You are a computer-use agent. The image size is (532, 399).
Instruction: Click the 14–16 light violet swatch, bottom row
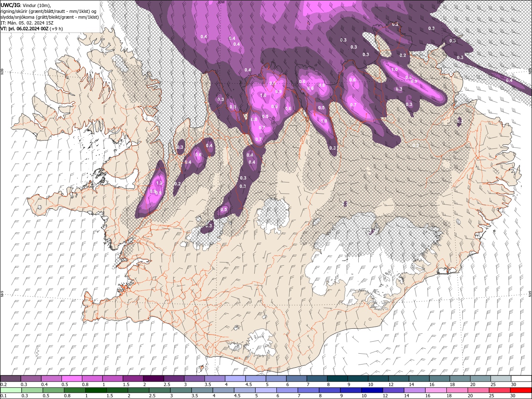pos(415,390)
